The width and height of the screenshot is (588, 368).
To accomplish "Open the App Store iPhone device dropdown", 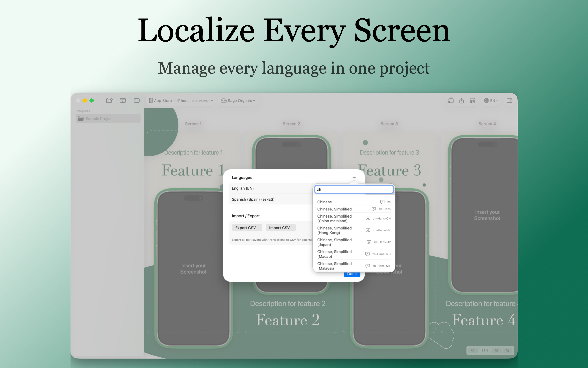I will [x=181, y=101].
